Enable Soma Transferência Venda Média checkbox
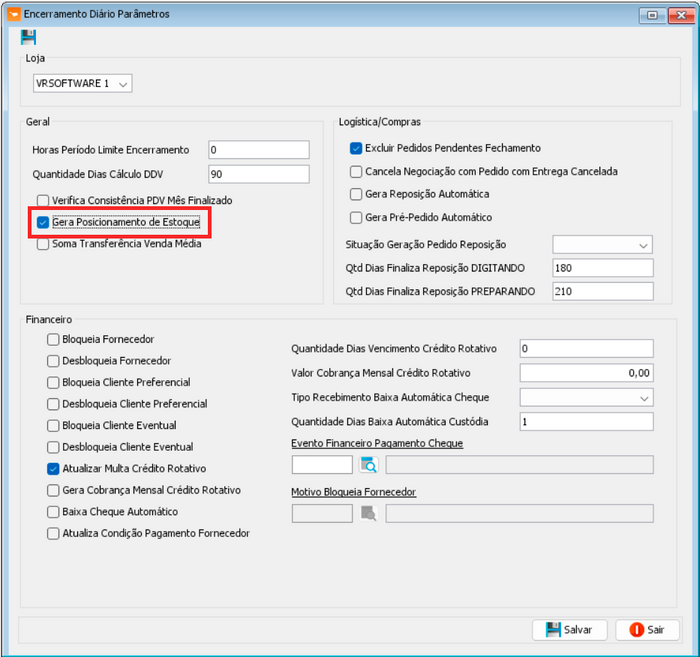Screen dimensions: 700x657 pos(43,244)
